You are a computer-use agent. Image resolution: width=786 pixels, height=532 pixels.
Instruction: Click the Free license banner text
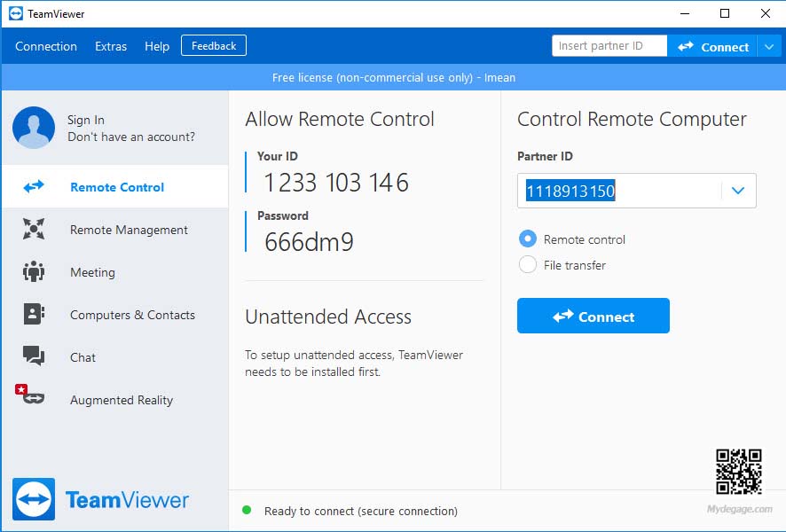point(394,78)
